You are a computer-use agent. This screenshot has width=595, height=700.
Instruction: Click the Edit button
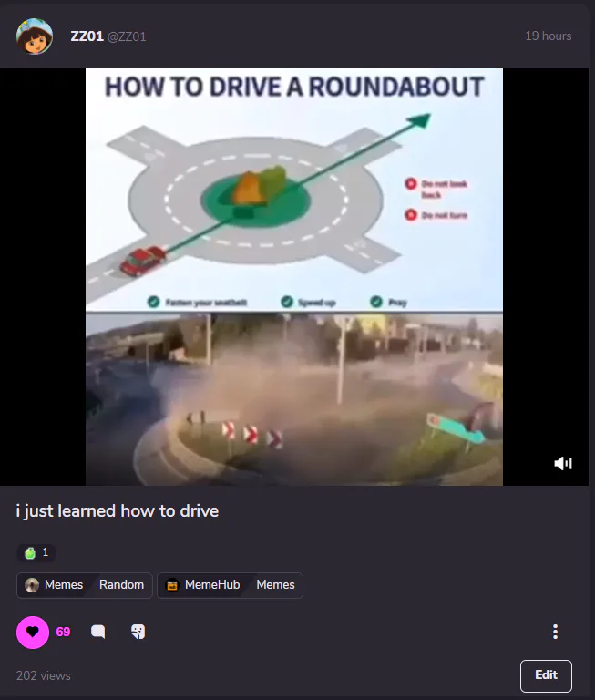pyautogui.click(x=546, y=675)
